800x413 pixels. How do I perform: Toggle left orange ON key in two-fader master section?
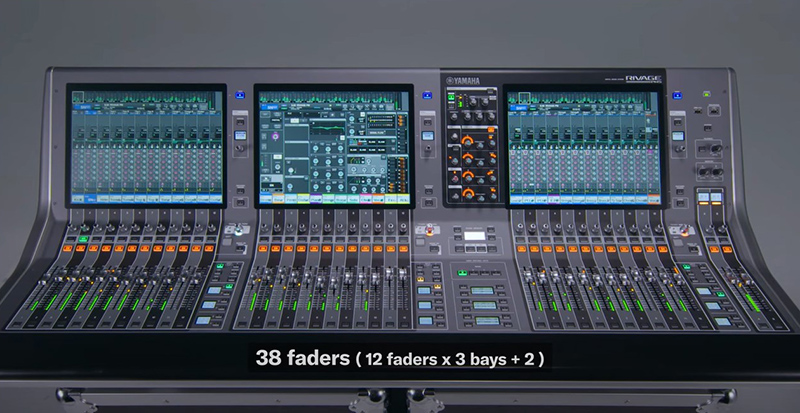714,249
